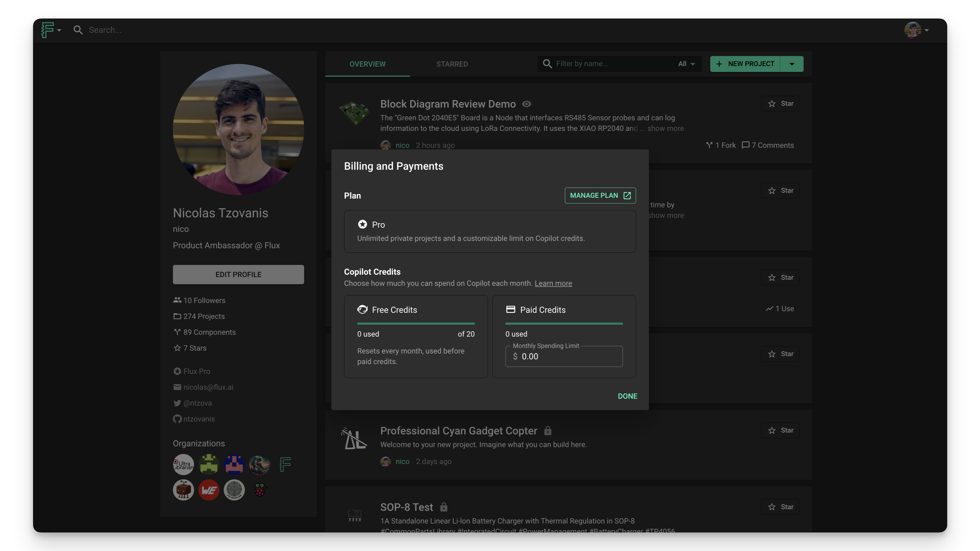
Task: Click the 274 Projects folder icon
Action: pyautogui.click(x=177, y=316)
